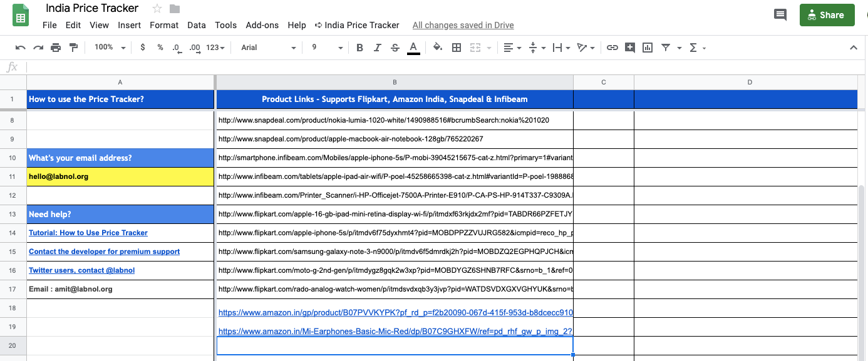Image resolution: width=868 pixels, height=361 pixels.
Task: Toggle bold formatting
Action: tap(359, 48)
